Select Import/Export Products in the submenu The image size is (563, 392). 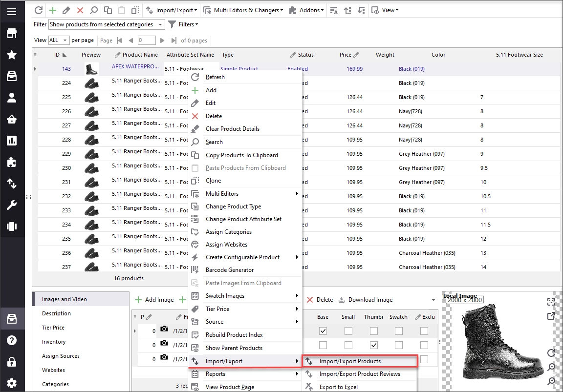(360, 361)
